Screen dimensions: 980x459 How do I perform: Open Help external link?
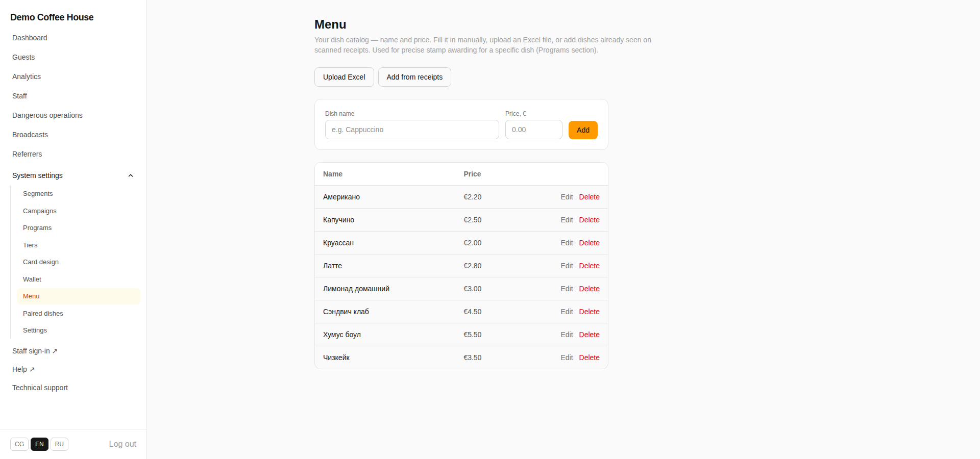pos(23,369)
